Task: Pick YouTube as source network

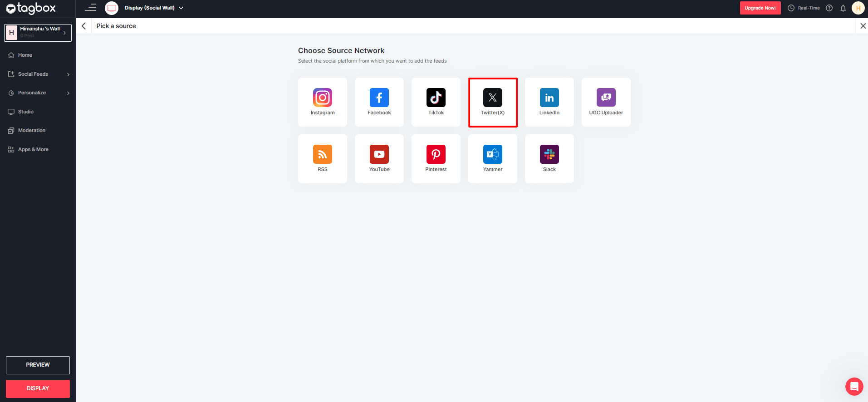Action: 379,158
